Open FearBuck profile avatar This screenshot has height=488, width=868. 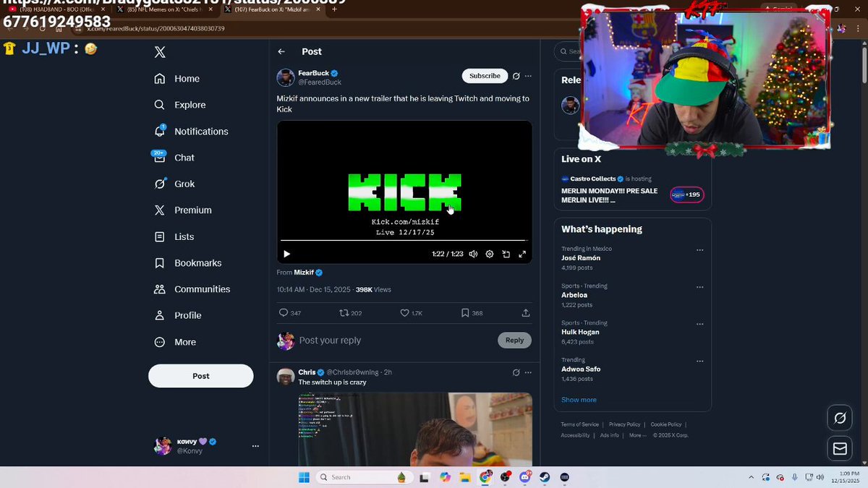tap(285, 78)
